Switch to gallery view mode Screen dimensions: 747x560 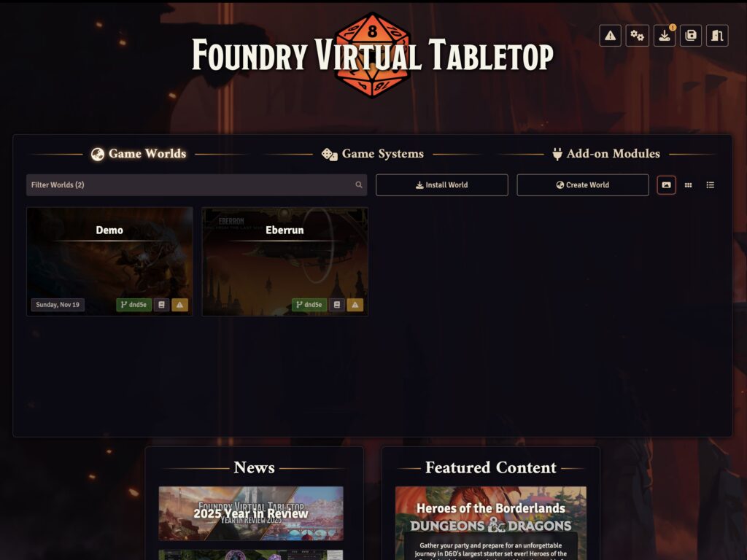(x=666, y=184)
